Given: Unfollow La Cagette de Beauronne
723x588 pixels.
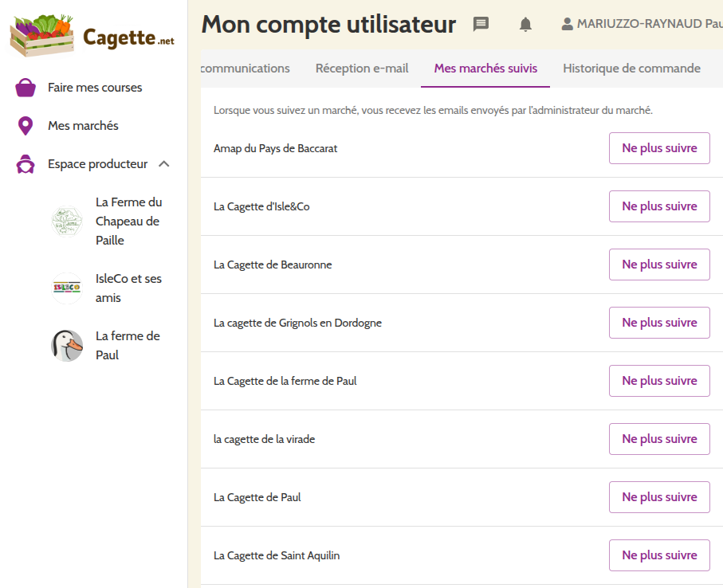Looking at the screenshot, I should point(659,265).
